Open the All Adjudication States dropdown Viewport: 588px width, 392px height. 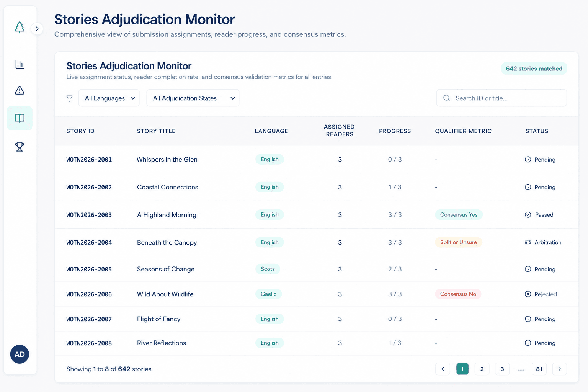click(193, 98)
